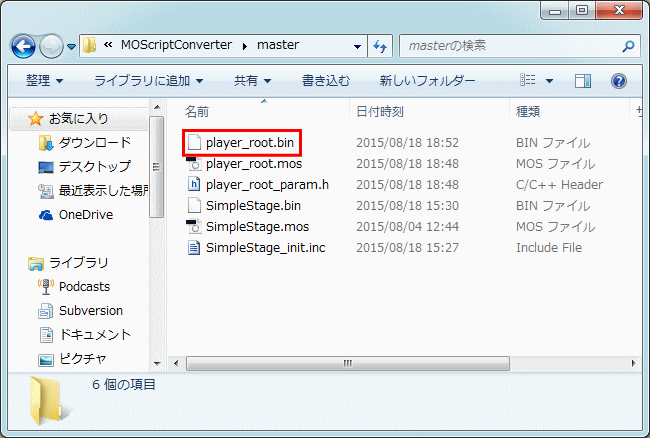
Task: Open the address bar history dropdown
Action: [x=357, y=46]
